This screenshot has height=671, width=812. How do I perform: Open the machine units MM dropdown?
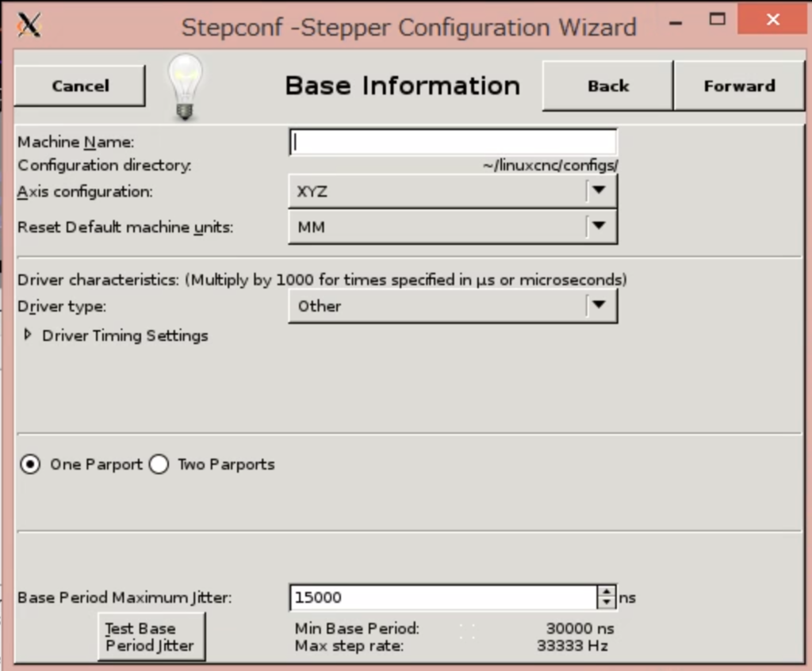tap(453, 226)
